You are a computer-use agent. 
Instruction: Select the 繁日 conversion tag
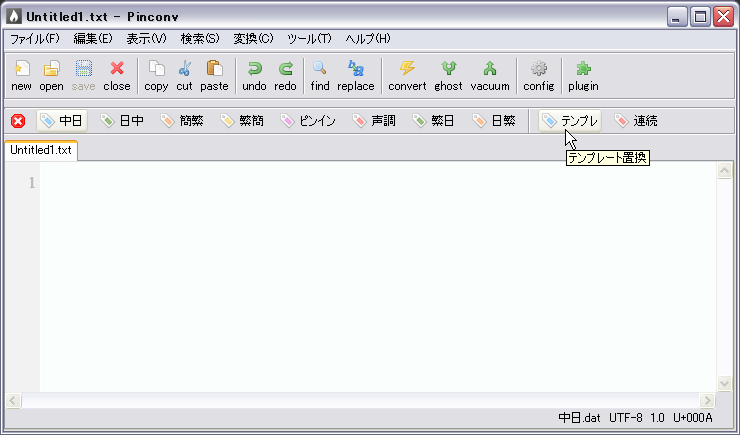coord(434,121)
